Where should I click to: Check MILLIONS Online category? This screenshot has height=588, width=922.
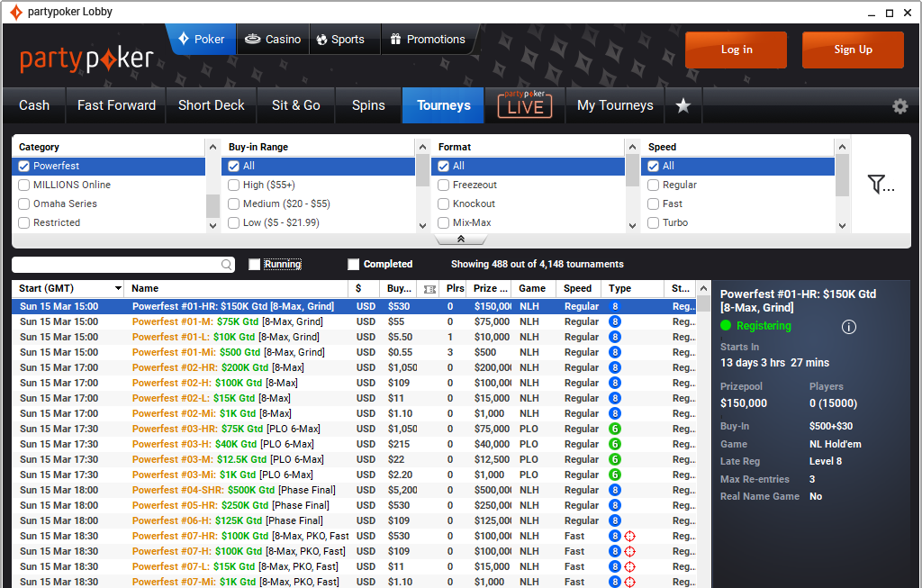(x=24, y=185)
